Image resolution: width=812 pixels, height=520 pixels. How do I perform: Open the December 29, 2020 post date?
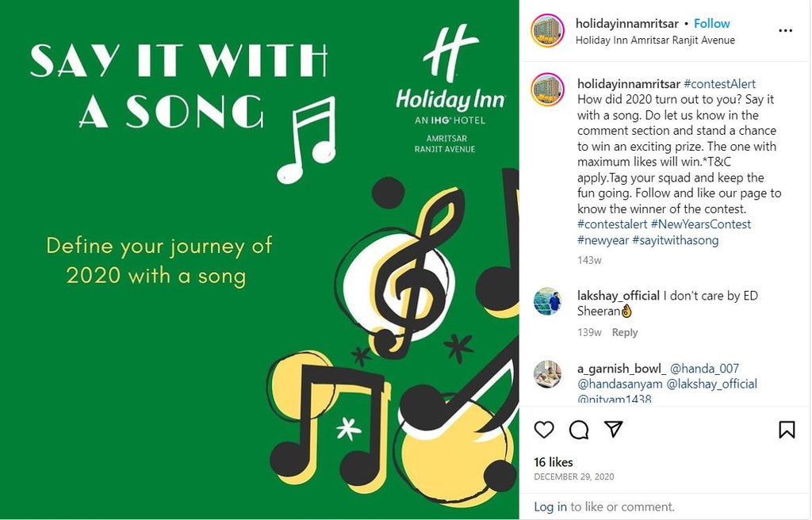[574, 477]
